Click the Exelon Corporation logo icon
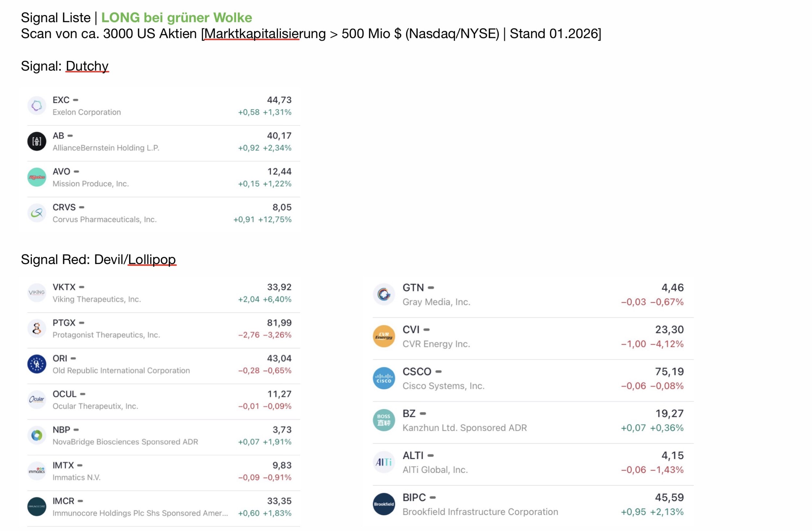The image size is (812, 531). (x=36, y=106)
